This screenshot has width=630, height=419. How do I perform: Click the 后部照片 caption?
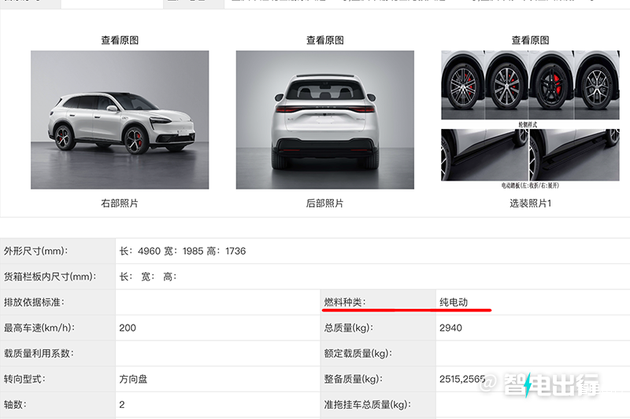pos(325,203)
